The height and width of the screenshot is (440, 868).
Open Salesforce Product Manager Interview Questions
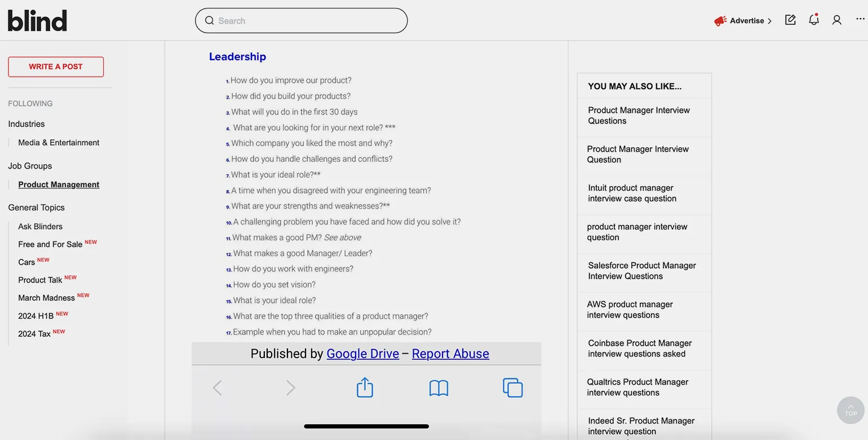point(642,271)
